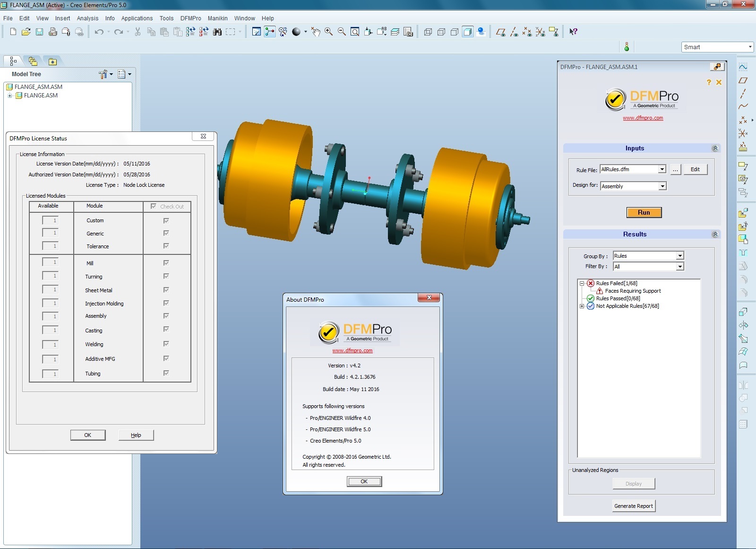This screenshot has width=756, height=549.
Task: Click the Zoom In magnifier icon
Action: click(328, 32)
